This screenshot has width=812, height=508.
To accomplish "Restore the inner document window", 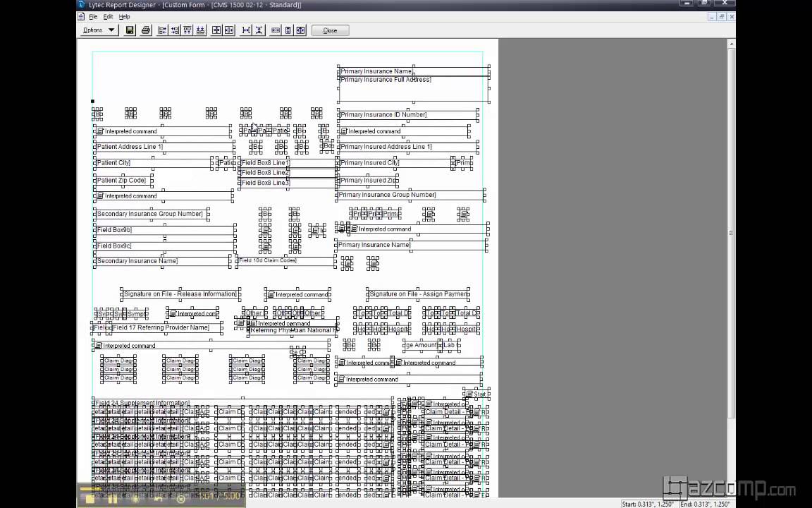I will (722, 17).
